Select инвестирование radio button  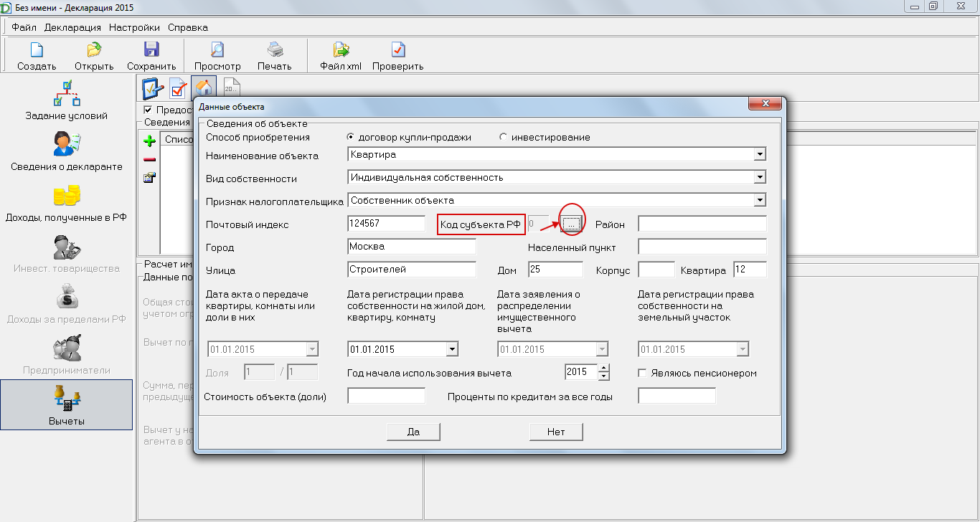503,137
